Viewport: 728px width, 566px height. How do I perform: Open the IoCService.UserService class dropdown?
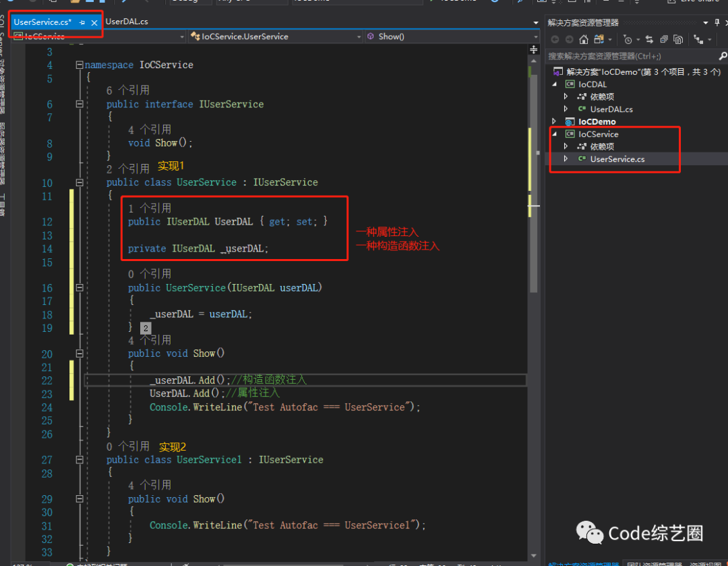point(276,36)
